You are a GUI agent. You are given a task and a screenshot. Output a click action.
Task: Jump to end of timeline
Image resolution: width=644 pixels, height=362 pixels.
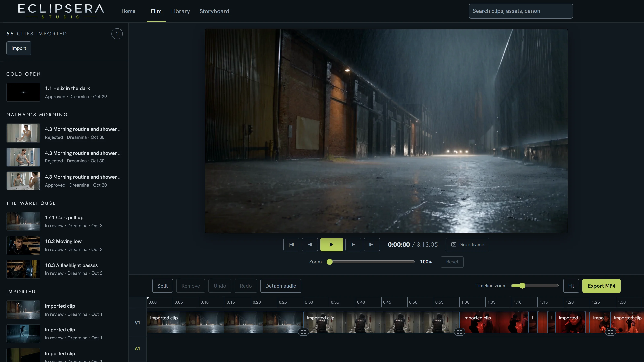[x=372, y=244]
